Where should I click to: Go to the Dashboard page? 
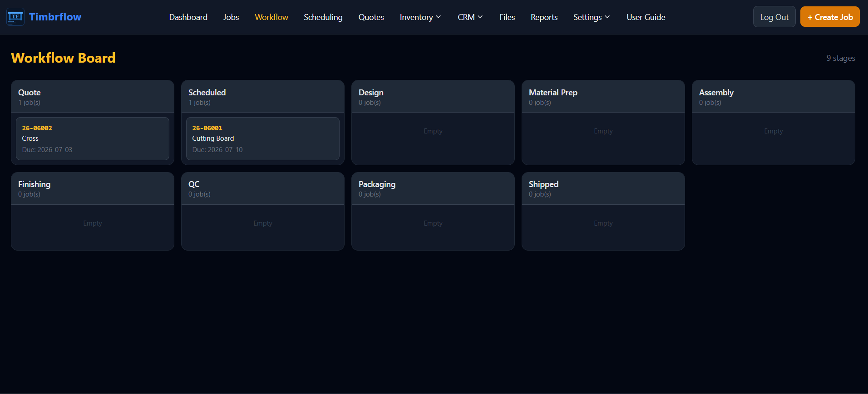[x=188, y=17]
